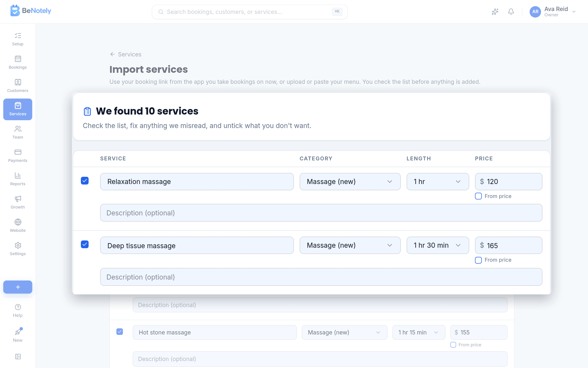Open the Setup sidebar item

click(18, 39)
